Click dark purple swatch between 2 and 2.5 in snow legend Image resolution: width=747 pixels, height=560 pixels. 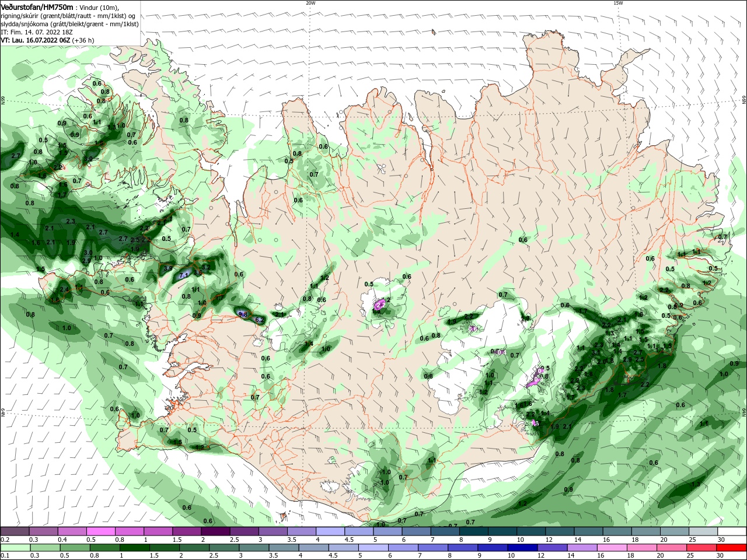(x=215, y=531)
